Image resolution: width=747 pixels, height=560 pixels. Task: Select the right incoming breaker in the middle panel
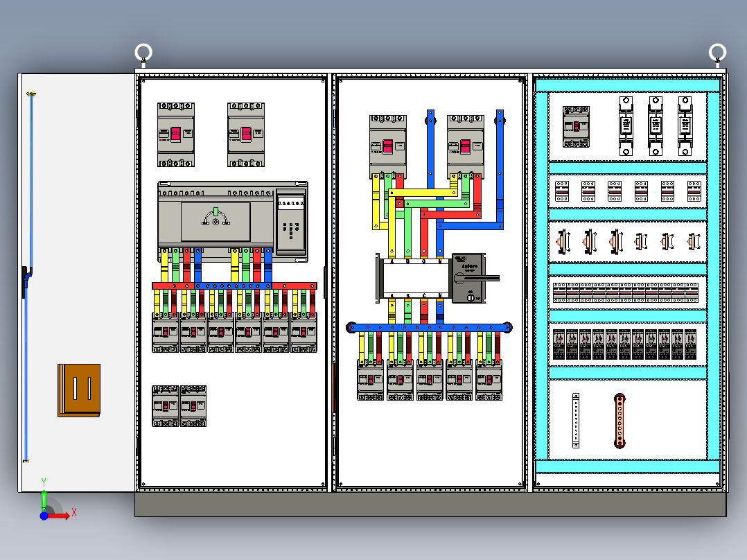466,147
